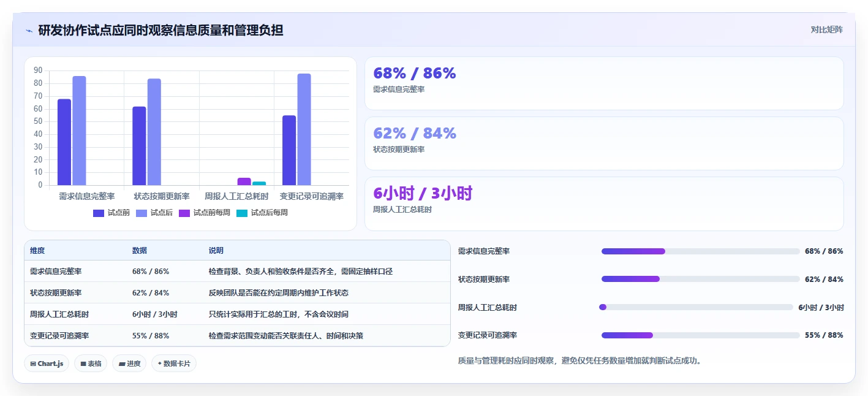Click table value 6小时 / 3小时

(x=155, y=314)
